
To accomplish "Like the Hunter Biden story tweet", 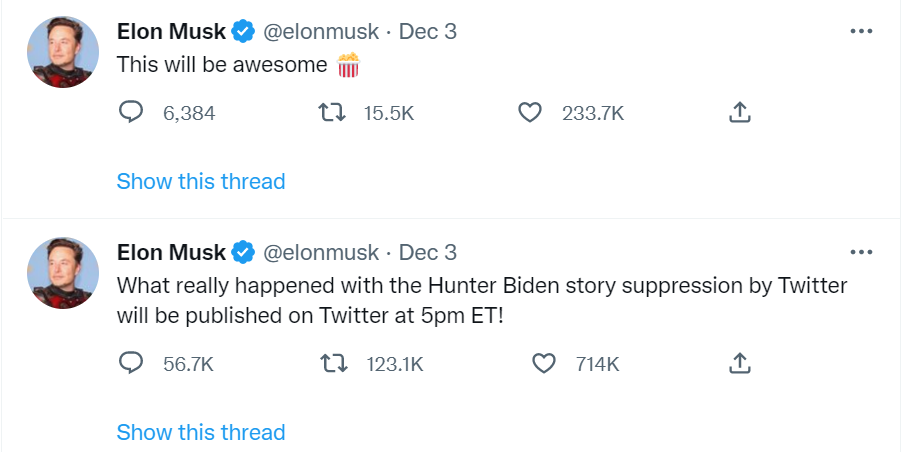I will (543, 363).
